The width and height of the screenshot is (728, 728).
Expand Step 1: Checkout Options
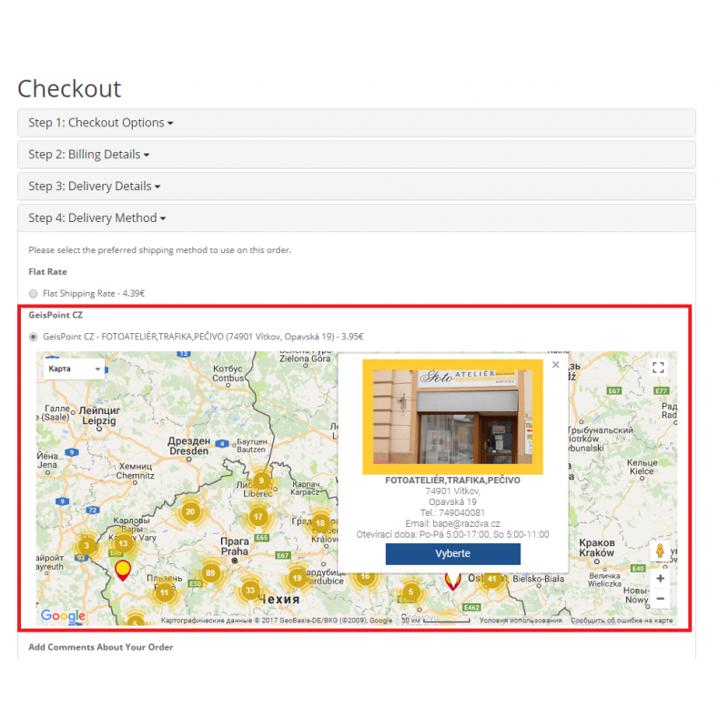click(100, 123)
